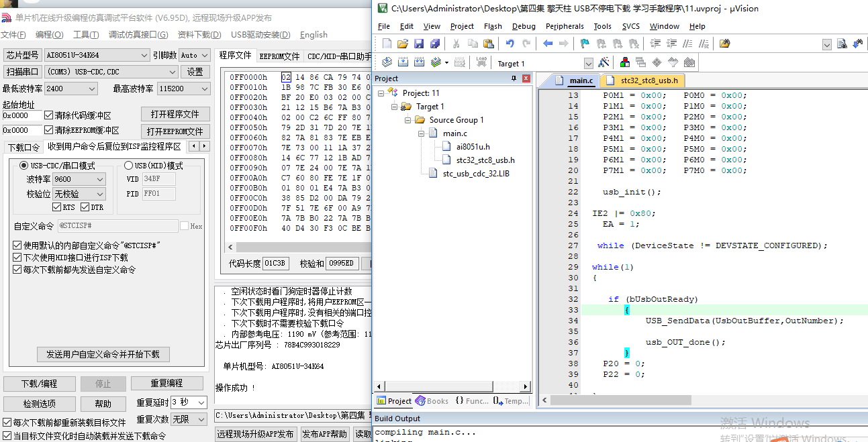Toggle 下次使用HID接口进行ISP下载 checkbox

tap(17, 258)
